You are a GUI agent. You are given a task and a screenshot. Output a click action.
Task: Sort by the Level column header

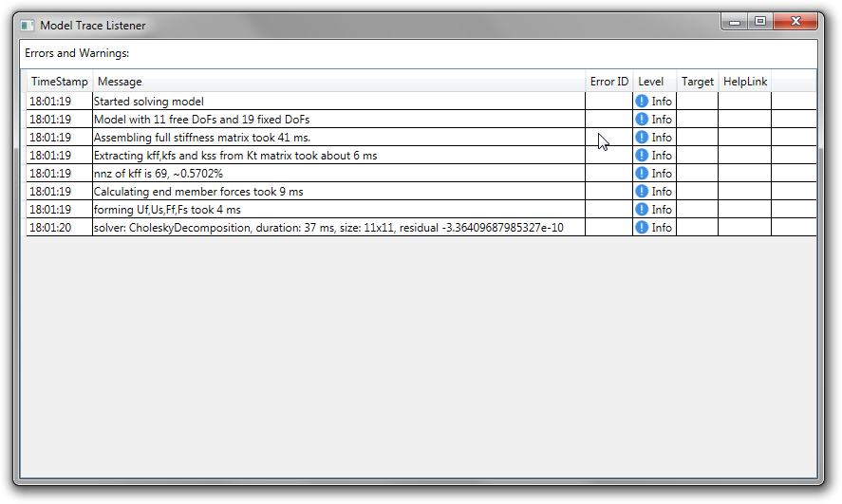pyautogui.click(x=655, y=82)
